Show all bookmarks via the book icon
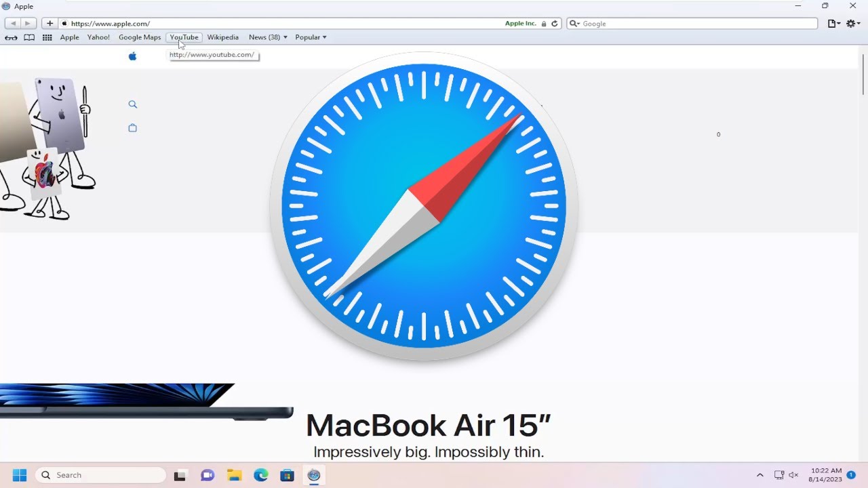Viewport: 868px width, 488px height. 29,37
